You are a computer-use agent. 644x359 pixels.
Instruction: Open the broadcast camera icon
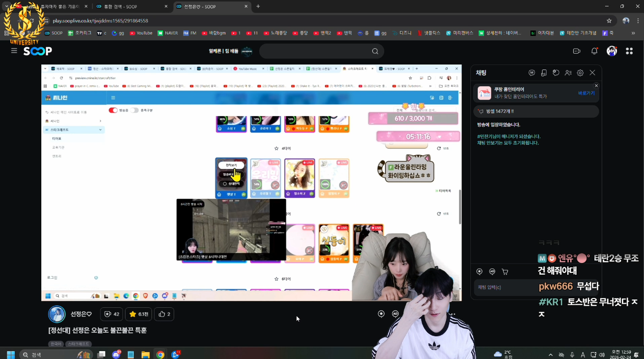pyautogui.click(x=577, y=51)
